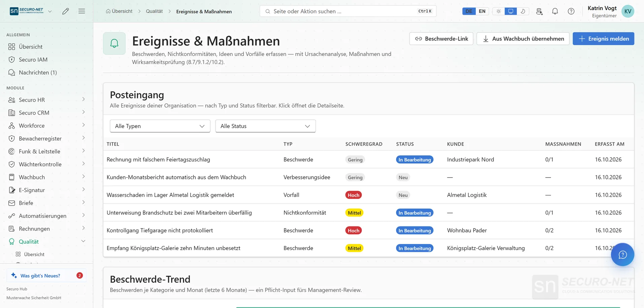Click the Securo-Net logo

pos(27,11)
